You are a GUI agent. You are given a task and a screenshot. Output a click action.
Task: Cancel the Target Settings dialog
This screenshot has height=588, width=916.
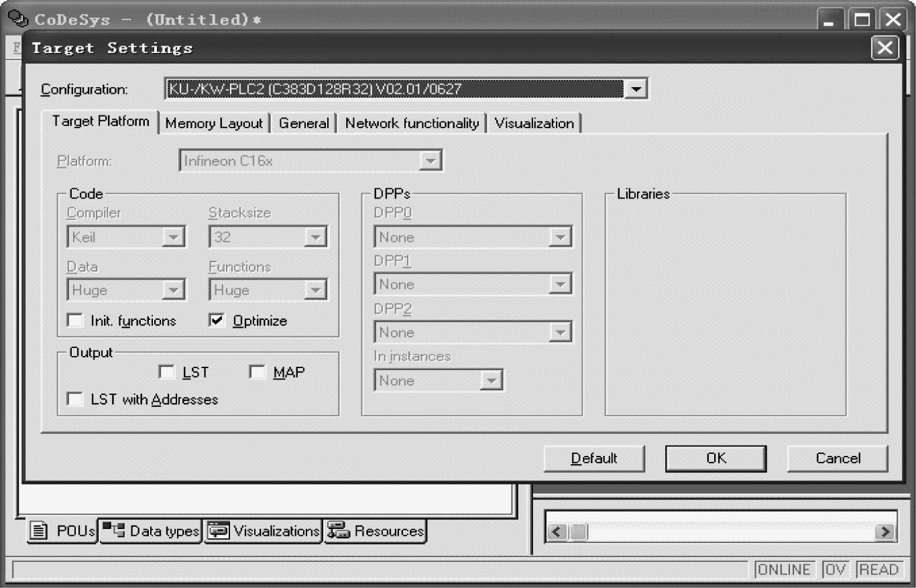(838, 459)
